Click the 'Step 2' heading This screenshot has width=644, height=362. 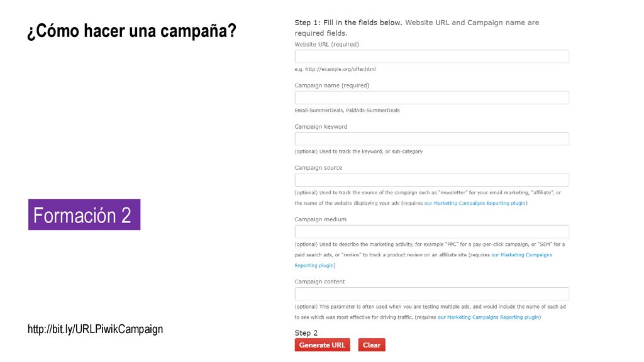click(x=306, y=333)
